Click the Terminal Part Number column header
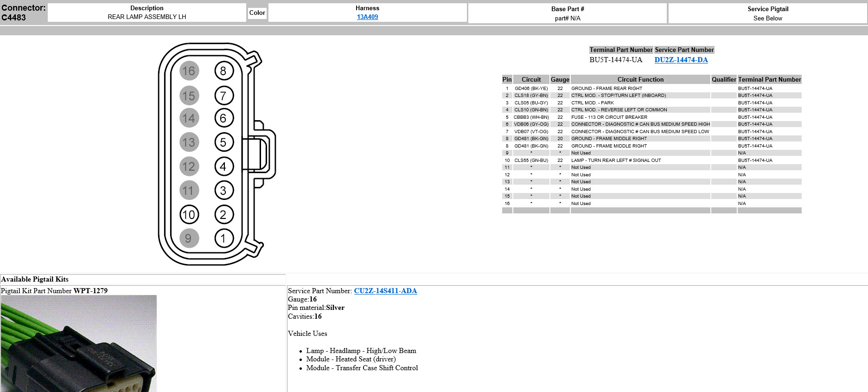Viewport: 868px width, 392px height. [x=769, y=79]
